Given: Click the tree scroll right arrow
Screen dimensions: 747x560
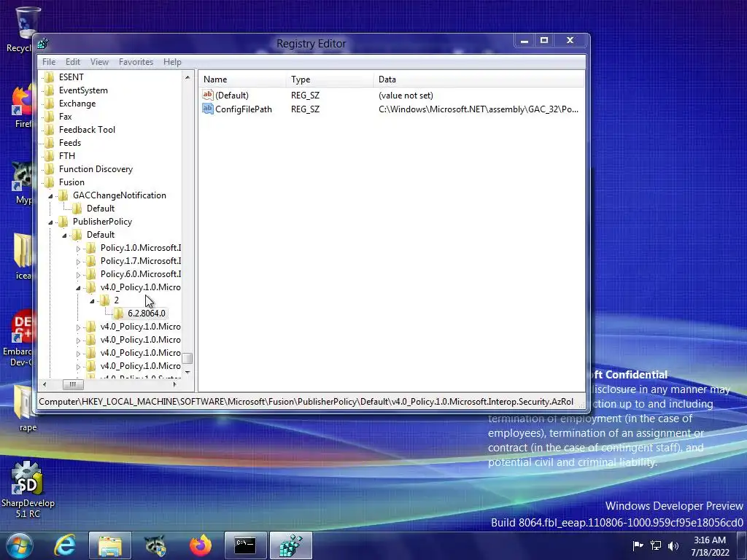Looking at the screenshot, I should tap(175, 384).
